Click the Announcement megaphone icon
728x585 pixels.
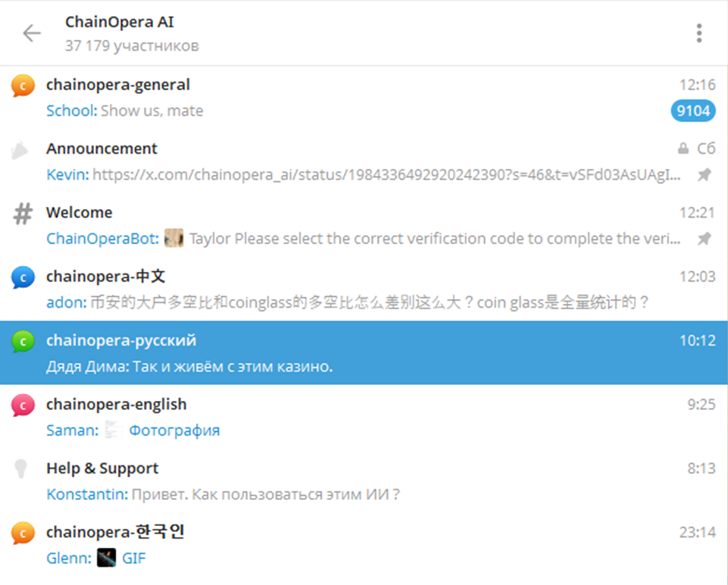(20, 150)
